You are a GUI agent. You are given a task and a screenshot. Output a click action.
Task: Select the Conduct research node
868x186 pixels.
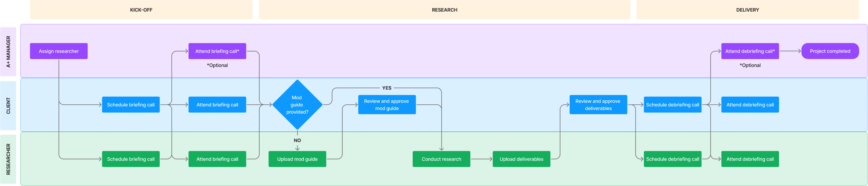(x=441, y=159)
